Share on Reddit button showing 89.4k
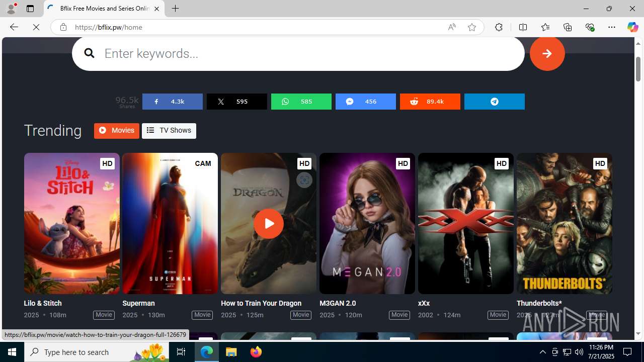This screenshot has width=644, height=362. (x=430, y=102)
